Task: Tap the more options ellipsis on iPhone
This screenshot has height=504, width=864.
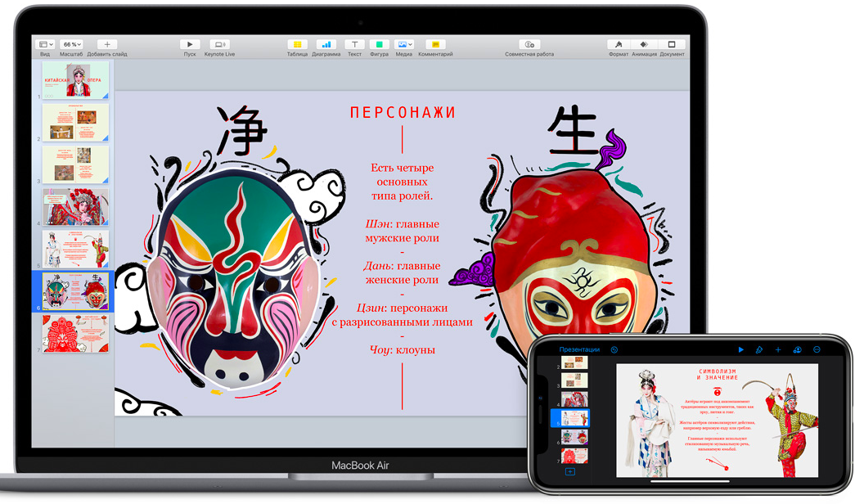Action: [x=817, y=349]
